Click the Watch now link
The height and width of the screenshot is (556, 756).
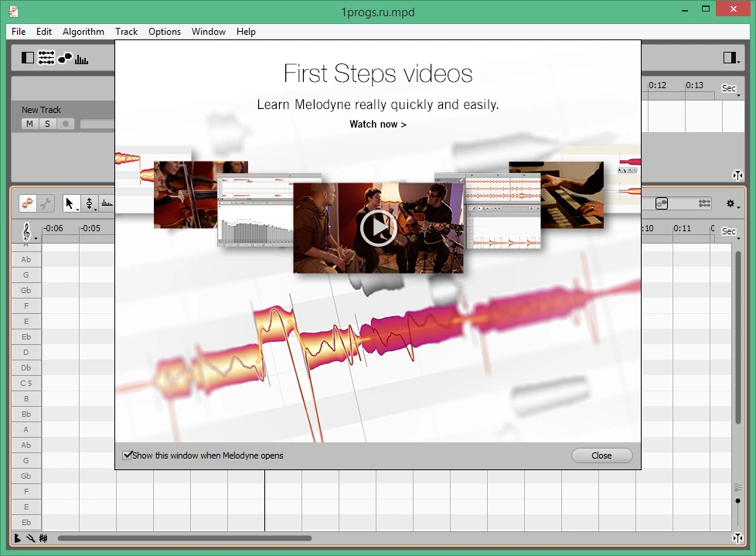click(378, 125)
